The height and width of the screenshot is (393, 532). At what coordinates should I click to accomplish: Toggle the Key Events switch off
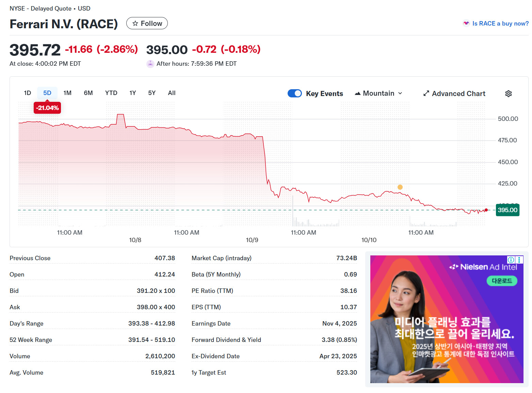(294, 94)
